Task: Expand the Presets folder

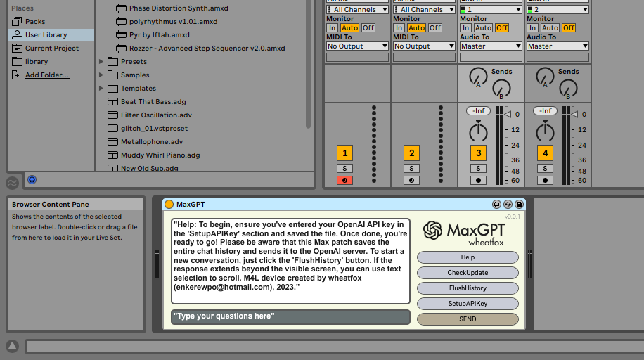Action: pyautogui.click(x=101, y=62)
